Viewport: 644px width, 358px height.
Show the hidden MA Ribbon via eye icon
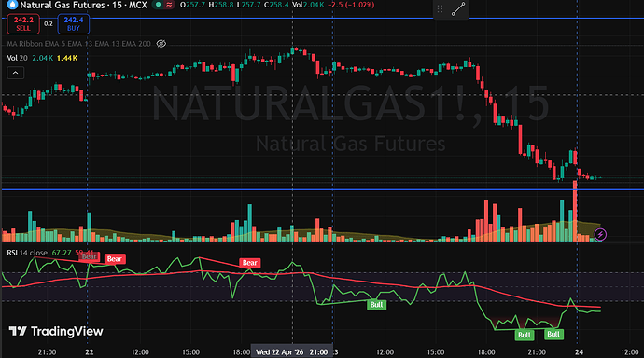point(161,44)
